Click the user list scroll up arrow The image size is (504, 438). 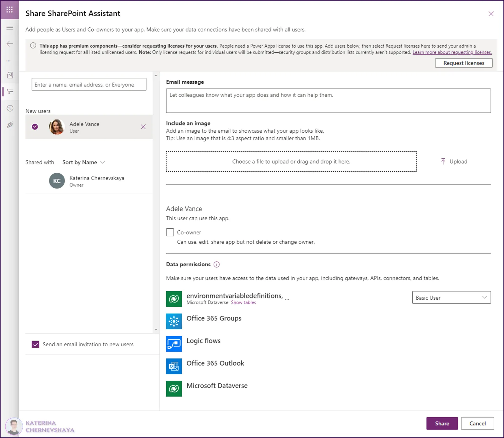(x=156, y=75)
